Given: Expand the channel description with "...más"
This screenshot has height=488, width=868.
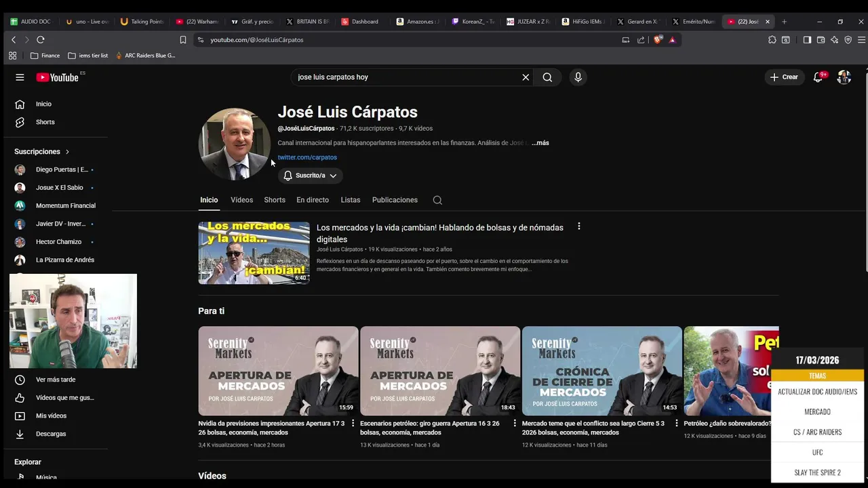Looking at the screenshot, I should (x=540, y=143).
